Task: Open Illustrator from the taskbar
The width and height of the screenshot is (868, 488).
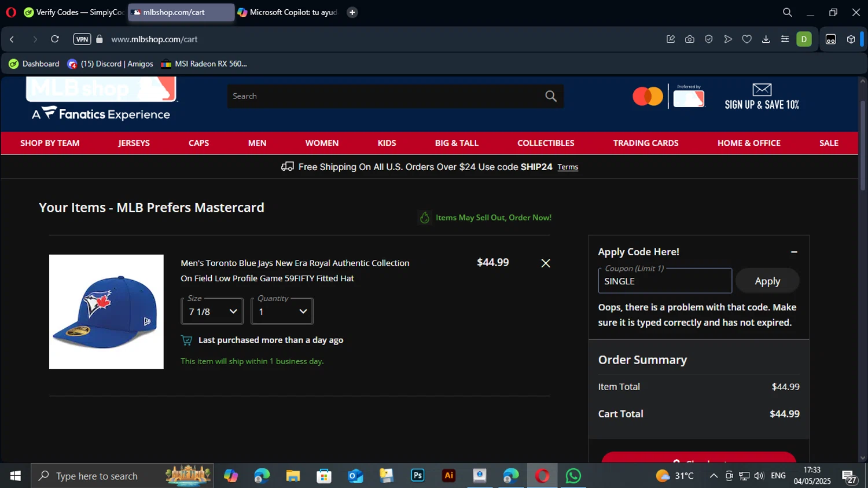Action: 449,476
